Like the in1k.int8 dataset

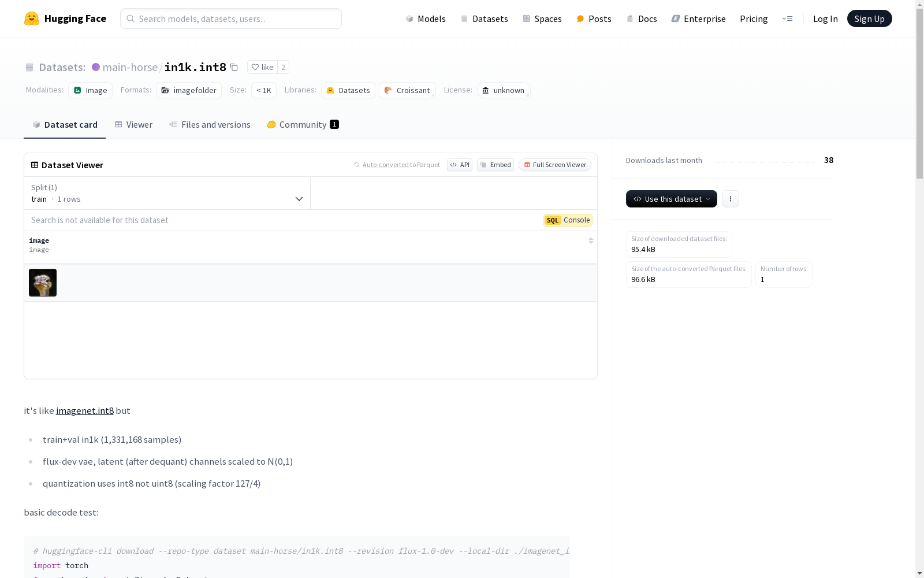(262, 67)
